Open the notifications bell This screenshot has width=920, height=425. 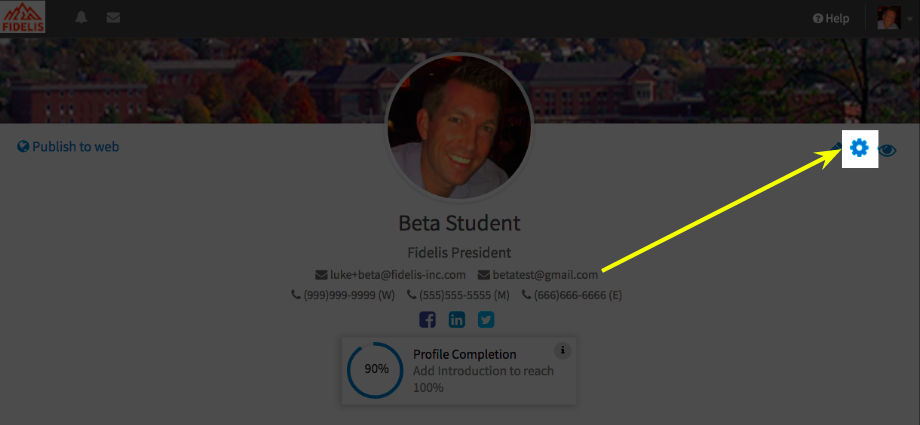[82, 18]
